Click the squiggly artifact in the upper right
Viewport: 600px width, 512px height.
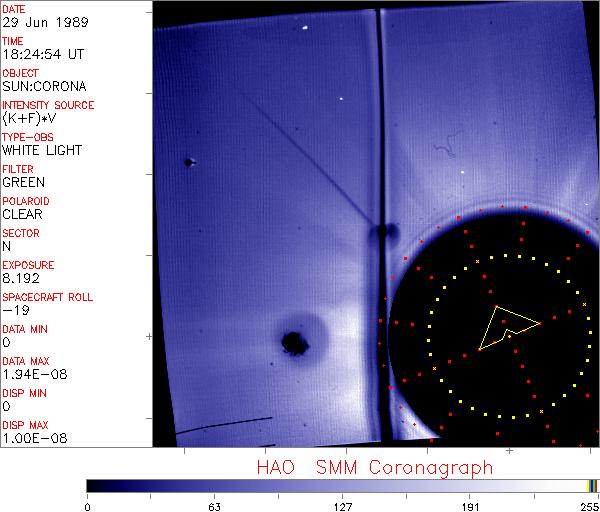tap(447, 150)
